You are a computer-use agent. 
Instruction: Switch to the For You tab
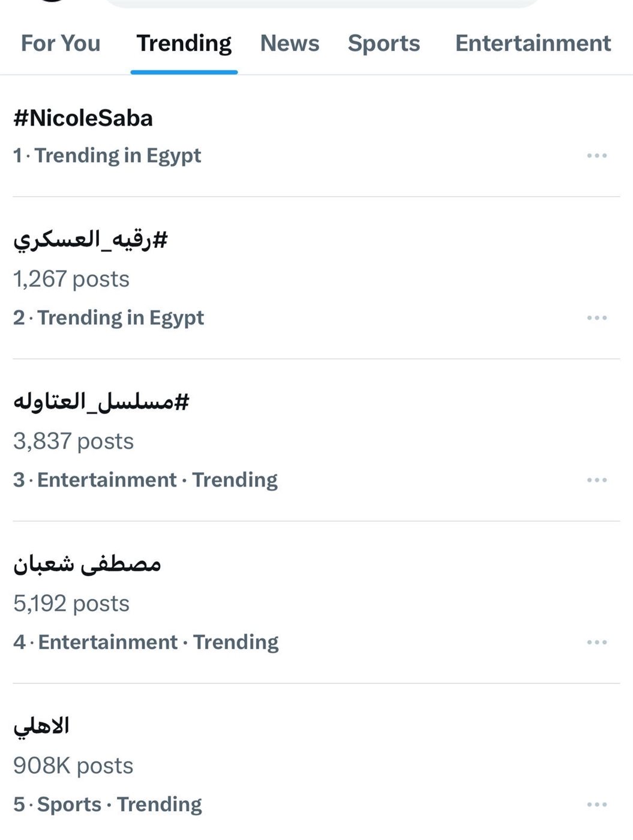point(61,43)
